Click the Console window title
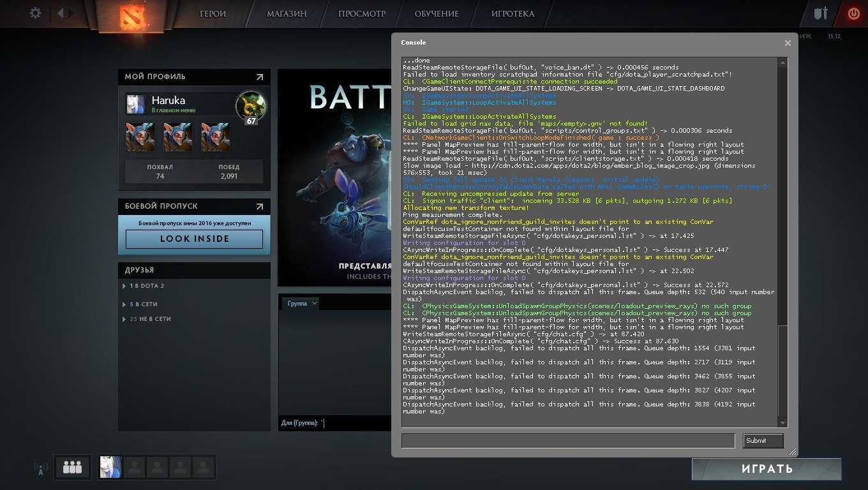Viewport: 868px width, 490px height. 413,43
